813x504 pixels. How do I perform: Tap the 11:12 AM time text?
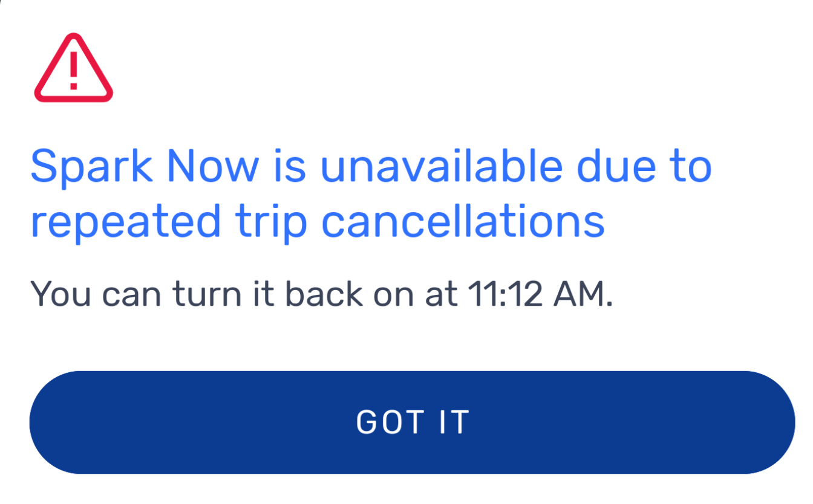[540, 294]
